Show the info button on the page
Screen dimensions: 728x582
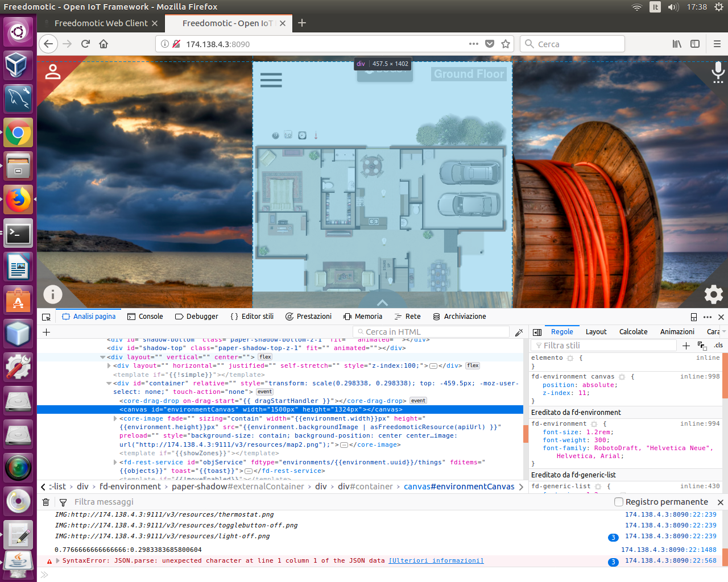coord(53,294)
